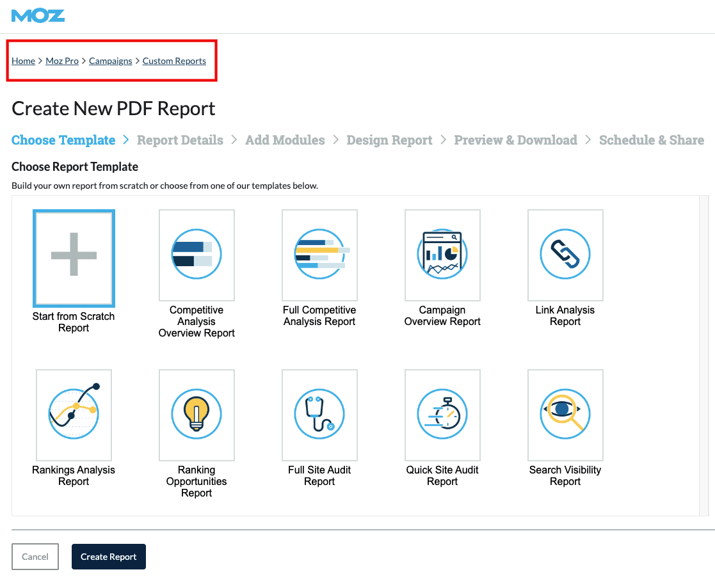Pick the Ranking Opportunities lightbulb icon
Image resolution: width=715 pixels, height=588 pixels.
click(197, 415)
